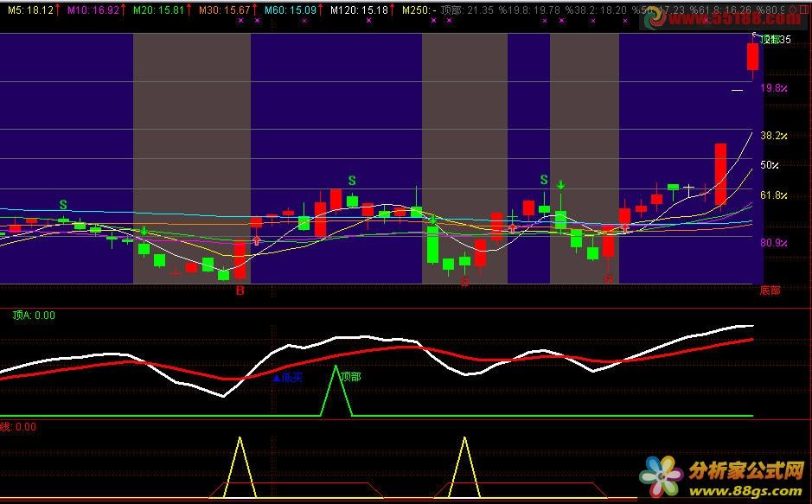Select the small white dash near 19.8% label
This screenshot has height=504, width=812.
click(737, 91)
